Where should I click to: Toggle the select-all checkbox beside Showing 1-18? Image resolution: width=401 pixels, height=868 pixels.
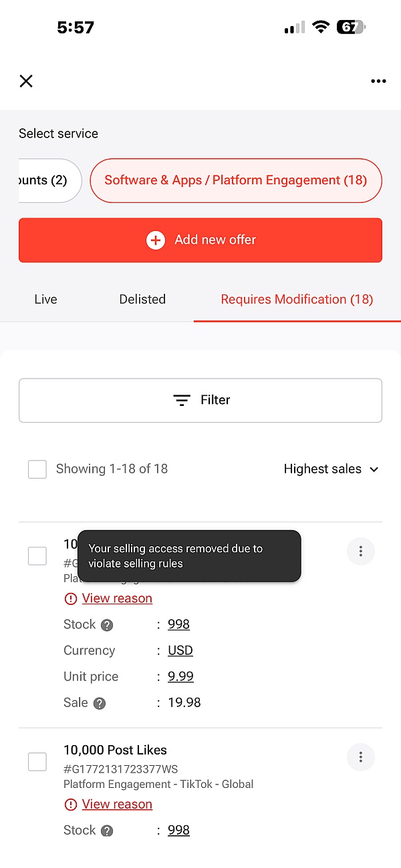pyautogui.click(x=37, y=469)
